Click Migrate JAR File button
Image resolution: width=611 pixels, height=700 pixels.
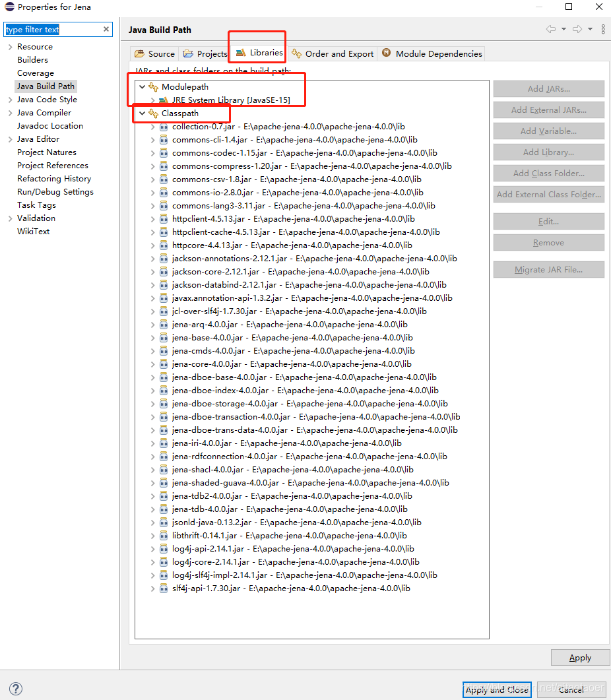[x=548, y=270]
